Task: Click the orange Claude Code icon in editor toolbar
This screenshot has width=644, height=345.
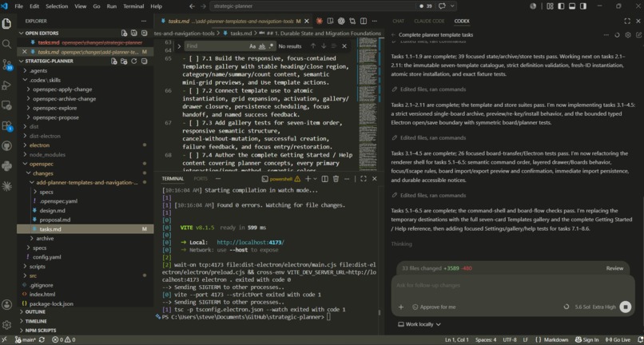Action: [x=319, y=21]
